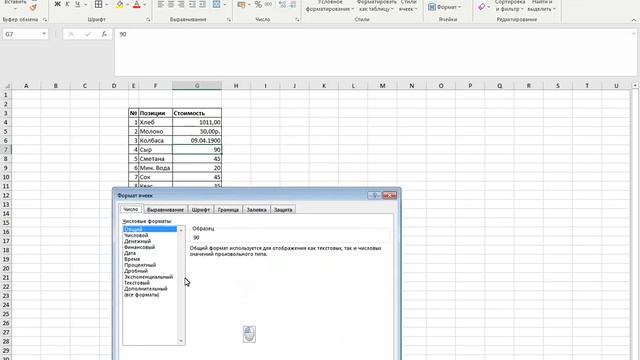Apply the red font color icon
640x360 pixels.
coord(137,4)
